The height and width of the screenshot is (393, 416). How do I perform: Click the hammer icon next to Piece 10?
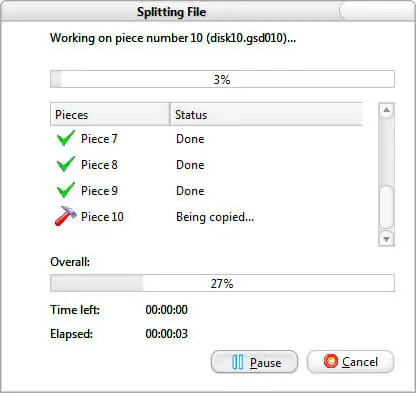tap(66, 216)
